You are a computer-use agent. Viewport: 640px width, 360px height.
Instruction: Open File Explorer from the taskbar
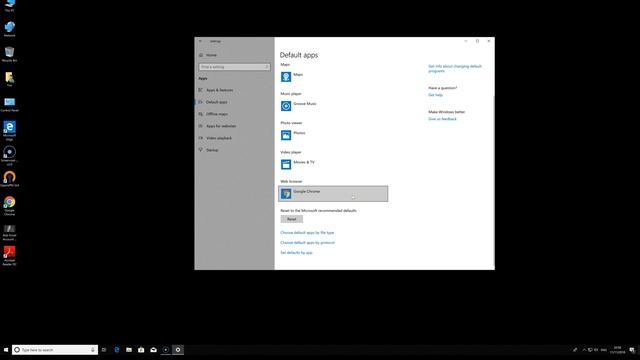coord(129,350)
